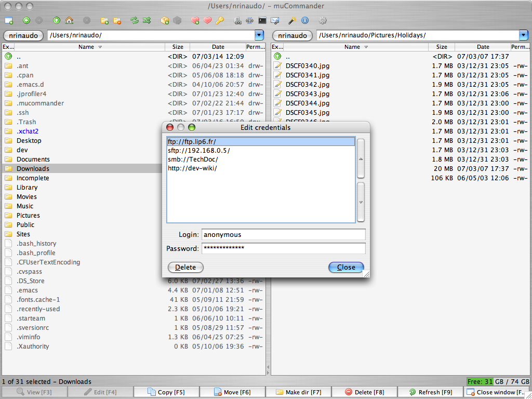
Task: Edit bookmarks using plain heart icon
Action: 207,21
